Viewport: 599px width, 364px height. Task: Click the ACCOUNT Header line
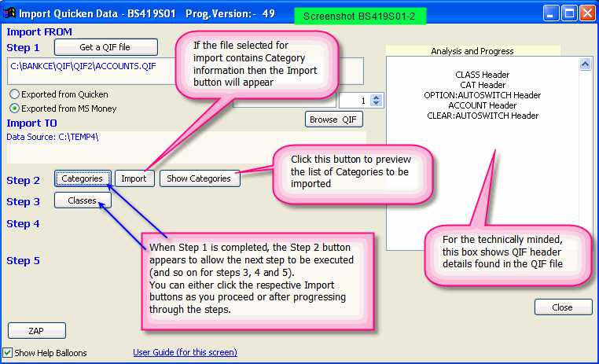tap(483, 105)
